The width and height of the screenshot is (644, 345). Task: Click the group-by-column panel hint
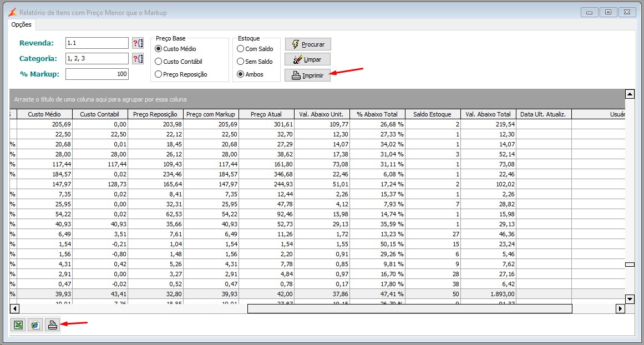pos(100,99)
